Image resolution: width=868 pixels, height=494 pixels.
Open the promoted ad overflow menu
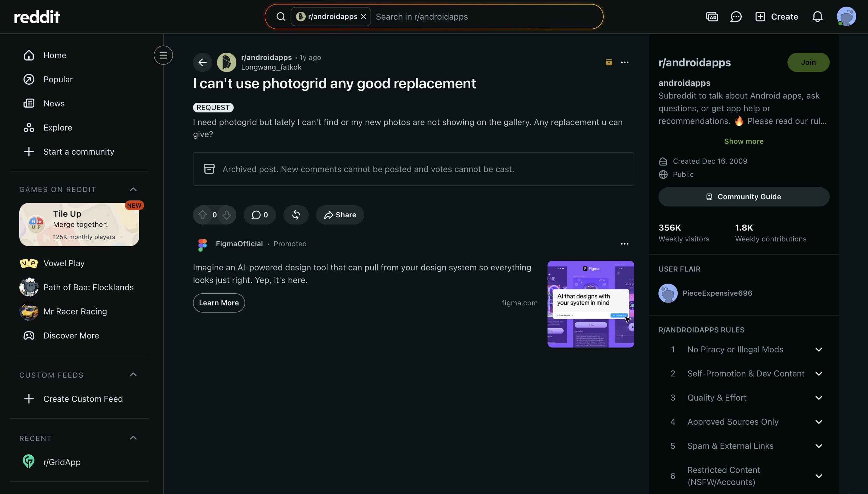click(624, 244)
